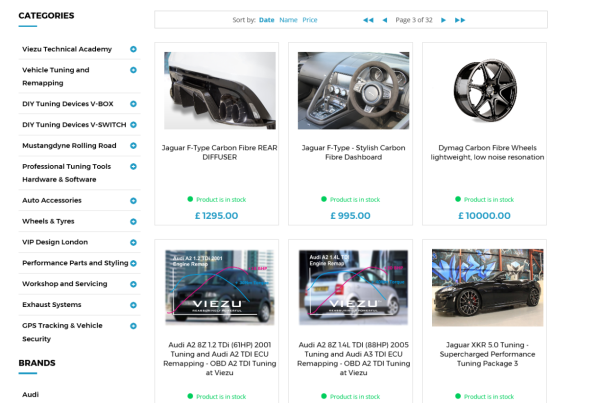This screenshot has width=600, height=403.
Task: Open Professional Tuning Tools Hardware & Software link
Action: [66, 173]
